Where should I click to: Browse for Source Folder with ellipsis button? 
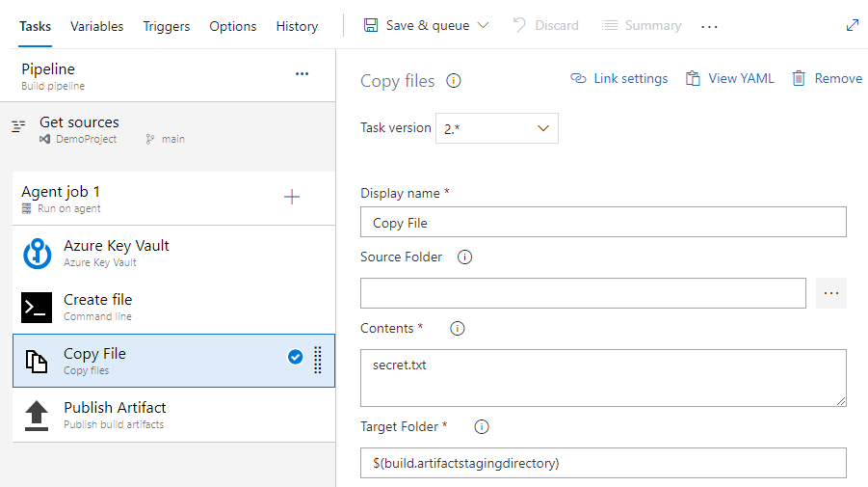[830, 293]
